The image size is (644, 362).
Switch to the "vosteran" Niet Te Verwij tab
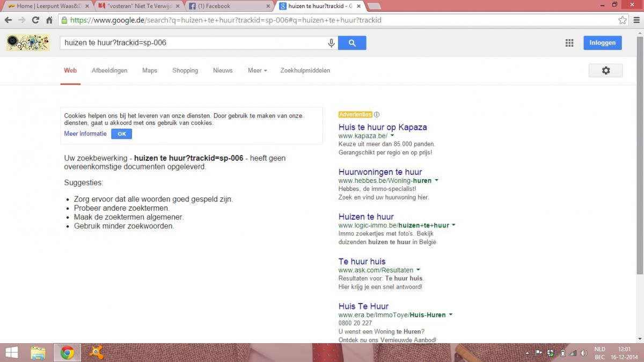point(138,6)
